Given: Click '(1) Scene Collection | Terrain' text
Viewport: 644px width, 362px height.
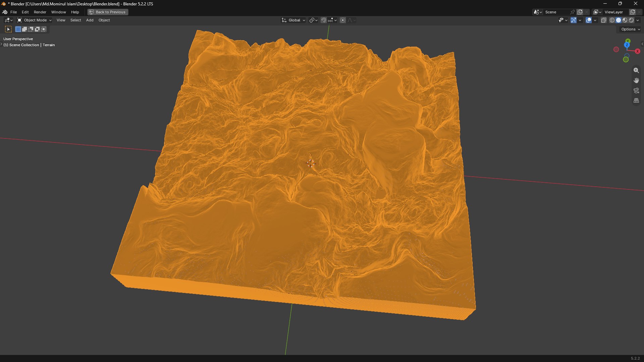Looking at the screenshot, I should 29,45.
